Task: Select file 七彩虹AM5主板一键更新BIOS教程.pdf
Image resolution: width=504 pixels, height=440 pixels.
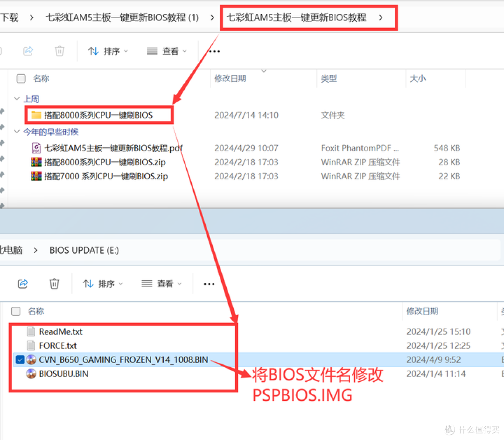Action: click(113, 148)
